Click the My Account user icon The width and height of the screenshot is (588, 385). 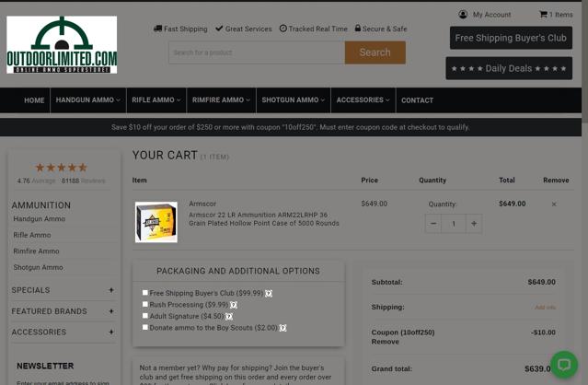[463, 14]
